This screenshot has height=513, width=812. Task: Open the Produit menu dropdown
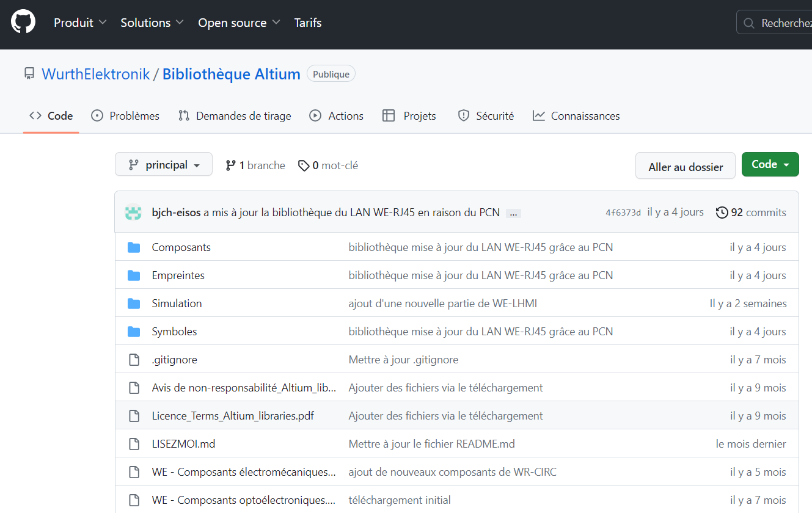80,23
